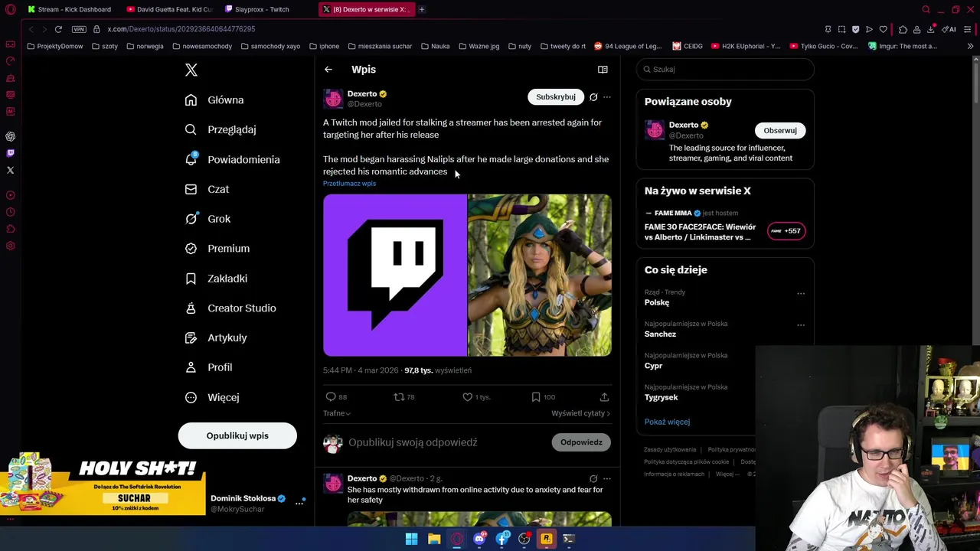The height and width of the screenshot is (551, 980).
Task: Open the options dots for the Sanchez trend
Action: pyautogui.click(x=801, y=325)
